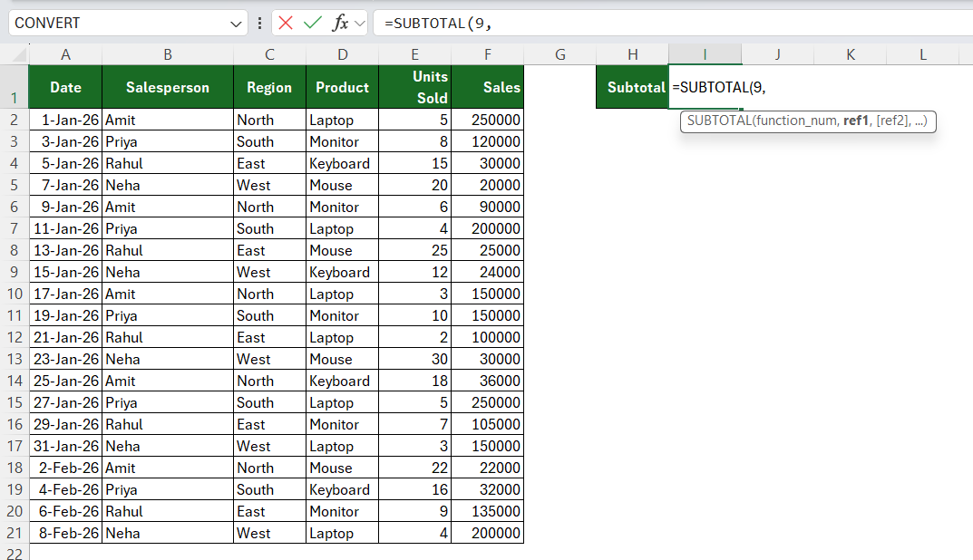Select column L header
Screen dimensions: 973x560
click(x=923, y=54)
